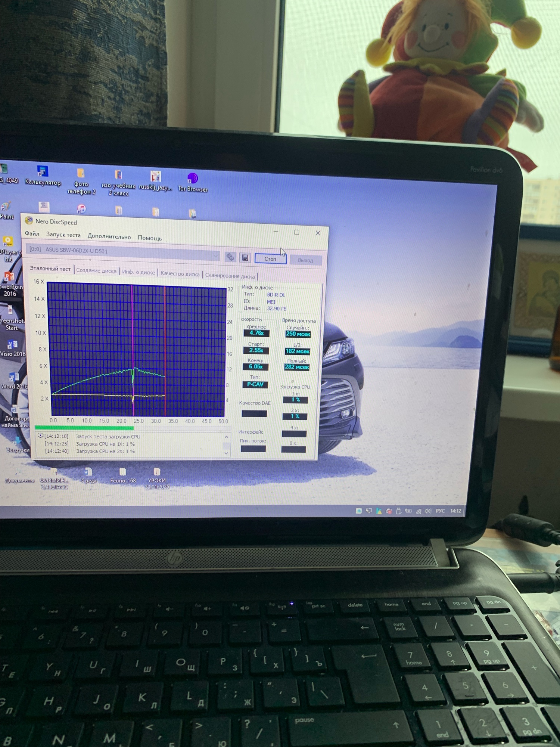
Task: Launch the PowerPoint 2016 desktop shortcut
Action: pos(10,285)
